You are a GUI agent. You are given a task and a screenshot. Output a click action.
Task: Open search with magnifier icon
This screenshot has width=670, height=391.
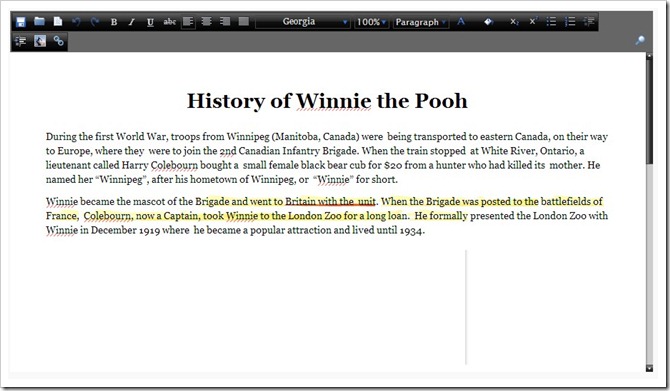pos(640,40)
